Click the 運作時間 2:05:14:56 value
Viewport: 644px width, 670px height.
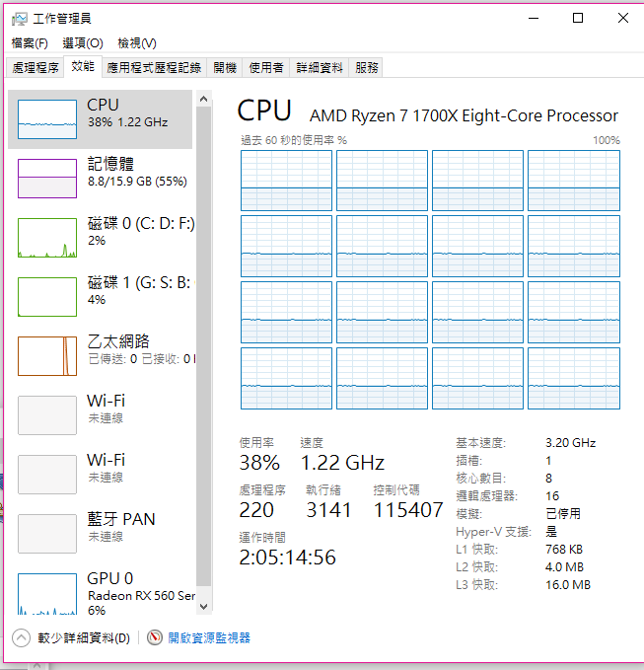[287, 558]
